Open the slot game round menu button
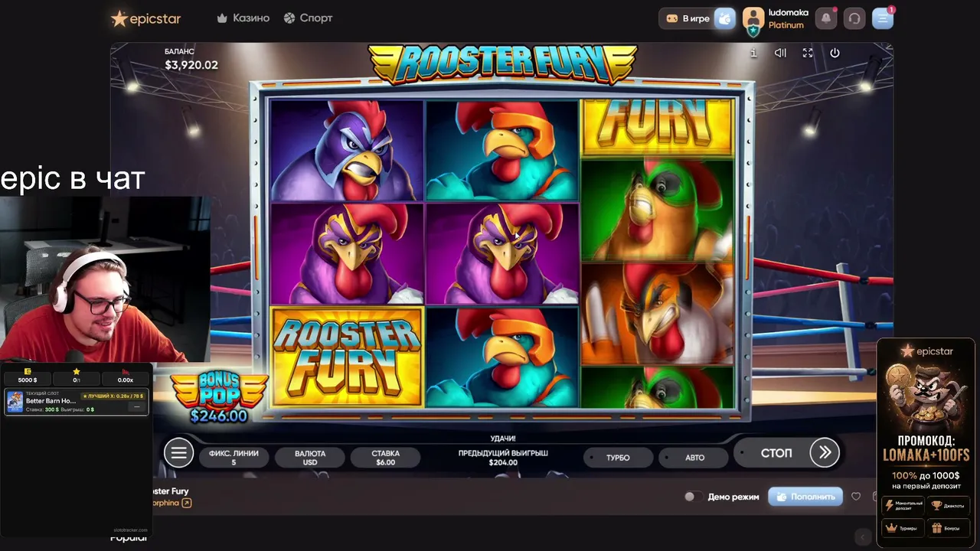 (178, 453)
